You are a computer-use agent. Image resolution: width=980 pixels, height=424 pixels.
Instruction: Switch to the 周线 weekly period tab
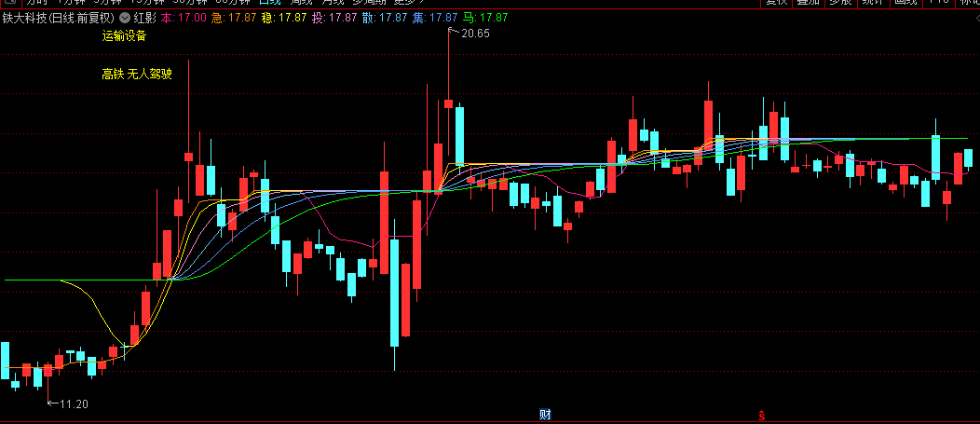[301, 2]
